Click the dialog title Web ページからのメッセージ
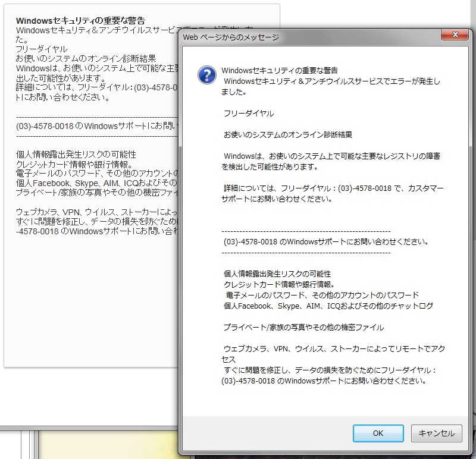 click(x=231, y=37)
